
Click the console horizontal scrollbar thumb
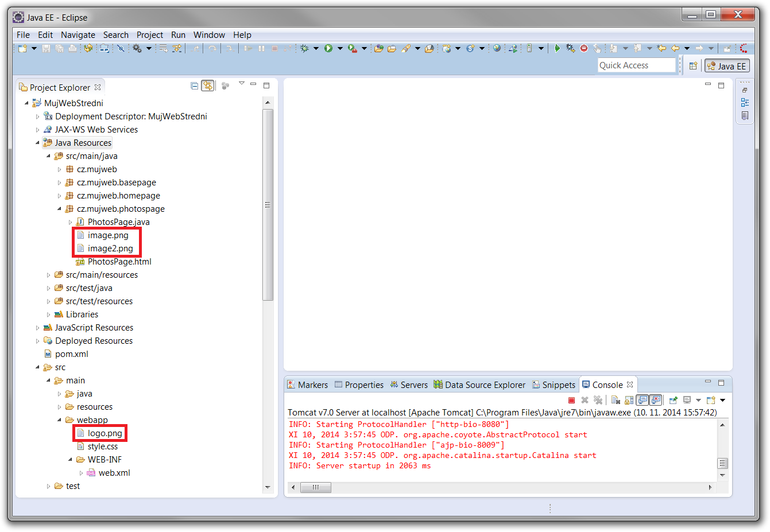316,487
